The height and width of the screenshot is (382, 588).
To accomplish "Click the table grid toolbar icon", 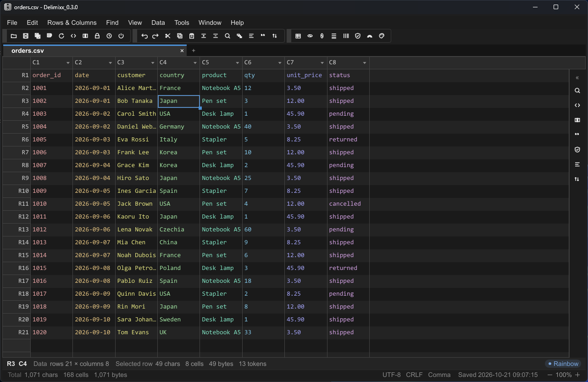I will 298,36.
